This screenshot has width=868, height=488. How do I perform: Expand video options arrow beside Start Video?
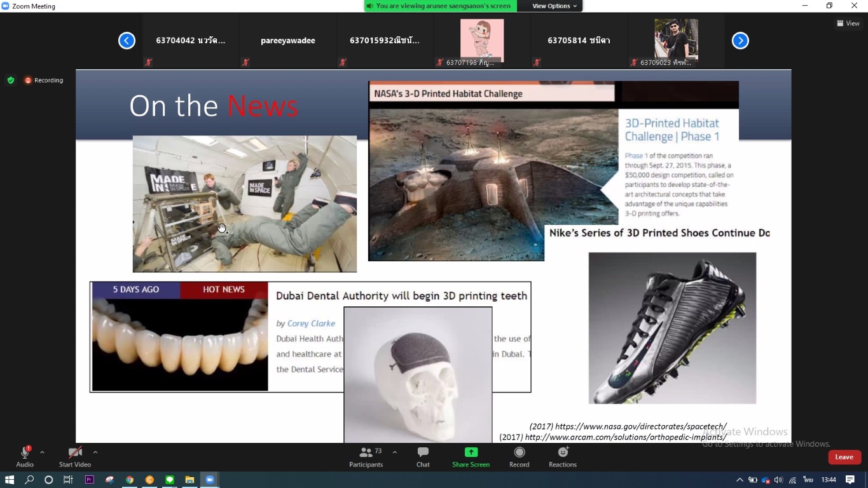pos(95,452)
